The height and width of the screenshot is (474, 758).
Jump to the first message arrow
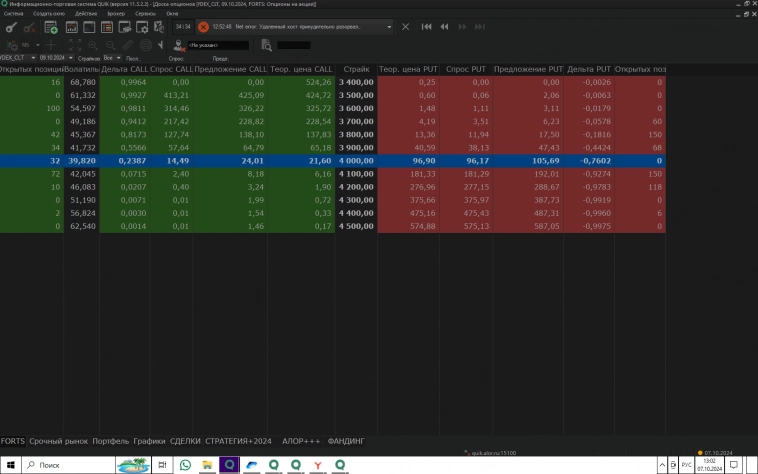[x=427, y=27]
